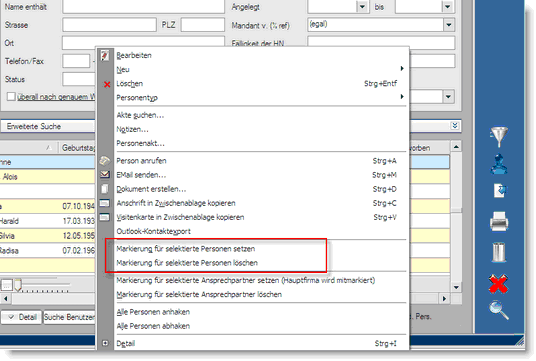Click the zoom slider thumb below list
The image size is (536, 361).
18,284
